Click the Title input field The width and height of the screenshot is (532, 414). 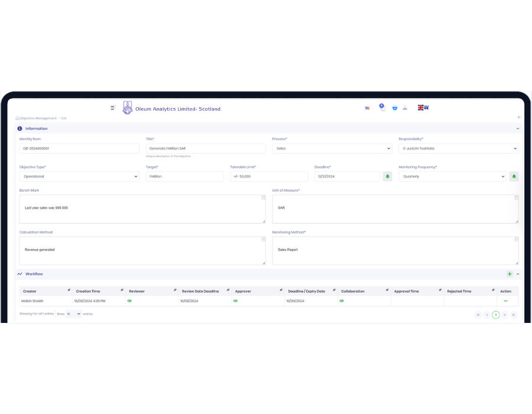click(x=205, y=148)
